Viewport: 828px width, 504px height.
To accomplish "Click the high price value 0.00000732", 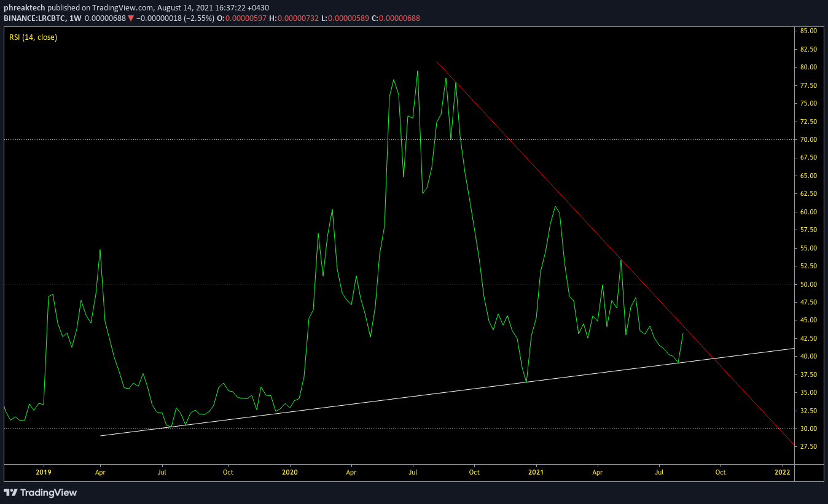I will 298,18.
